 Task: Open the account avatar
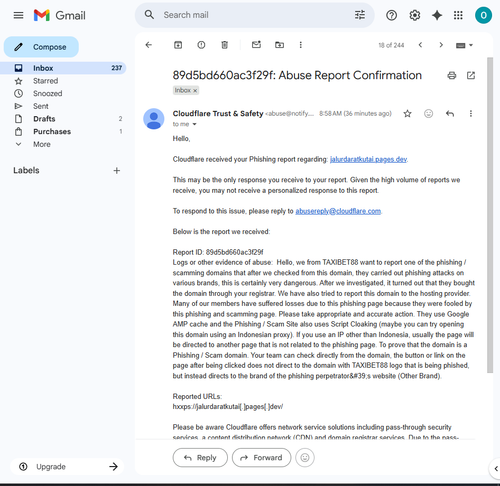(483, 15)
